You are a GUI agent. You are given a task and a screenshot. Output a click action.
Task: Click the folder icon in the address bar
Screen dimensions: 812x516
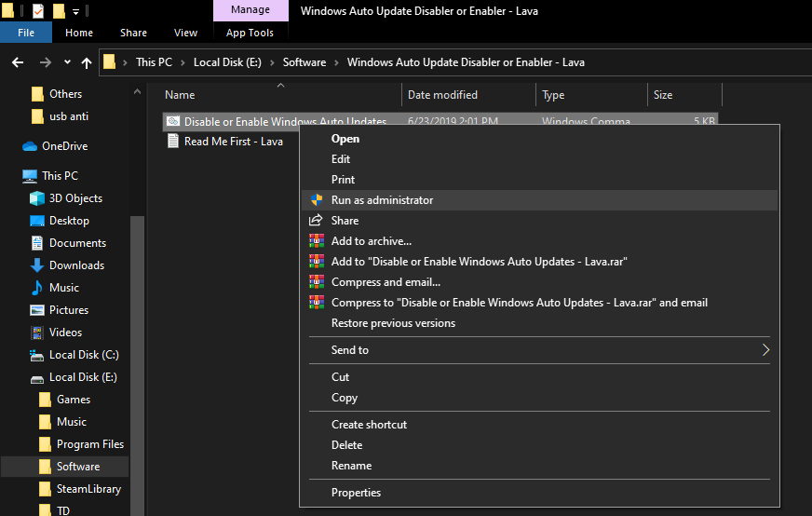pos(109,62)
